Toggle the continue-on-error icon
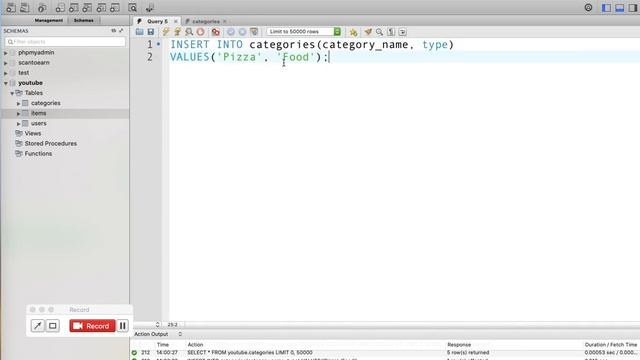640x360 pixels. click(216, 31)
